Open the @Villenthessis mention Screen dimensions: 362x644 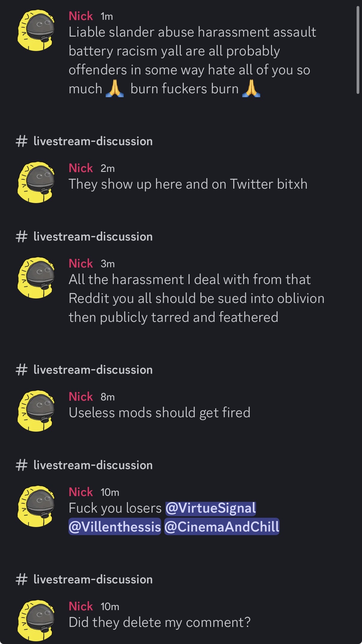click(115, 527)
